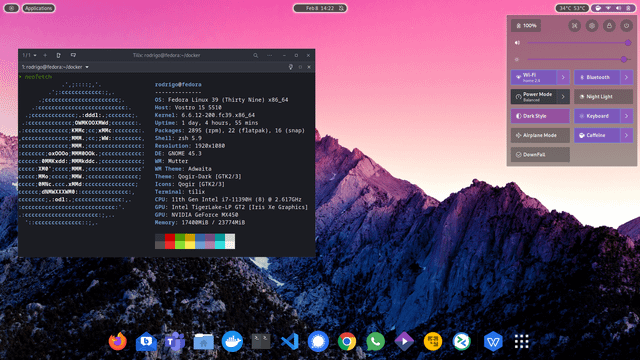
Task: Toggle Bluetooth in quick settings
Action: pos(597,77)
